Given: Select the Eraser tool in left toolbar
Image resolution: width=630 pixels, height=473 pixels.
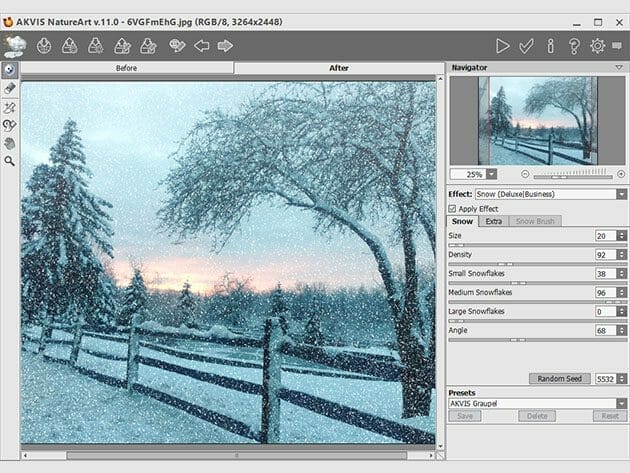Looking at the screenshot, I should (x=10, y=88).
